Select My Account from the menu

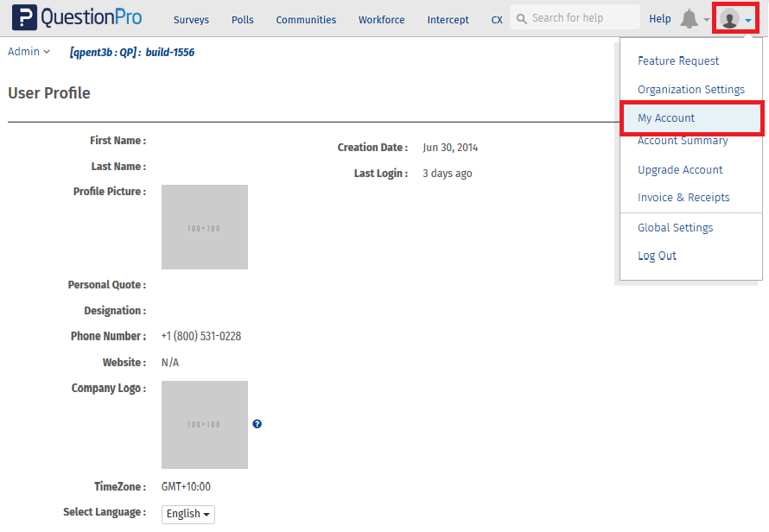click(666, 118)
